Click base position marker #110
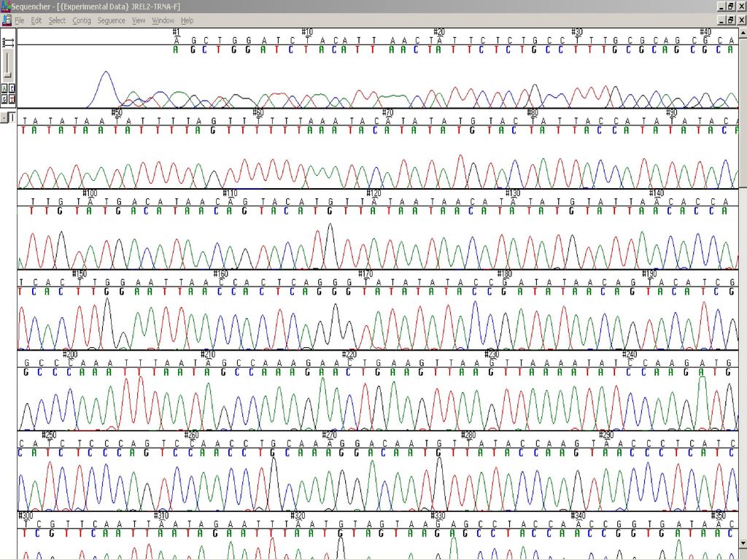The width and height of the screenshot is (747, 560). [x=230, y=192]
